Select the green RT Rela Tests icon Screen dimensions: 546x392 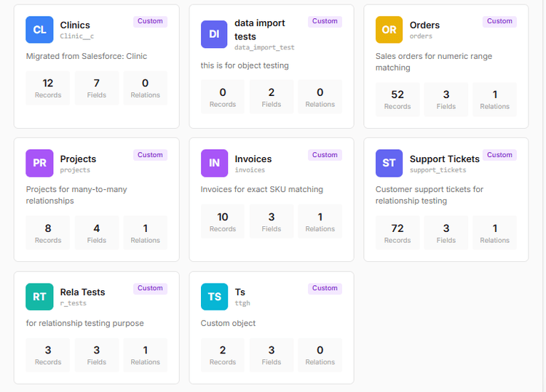[39, 297]
